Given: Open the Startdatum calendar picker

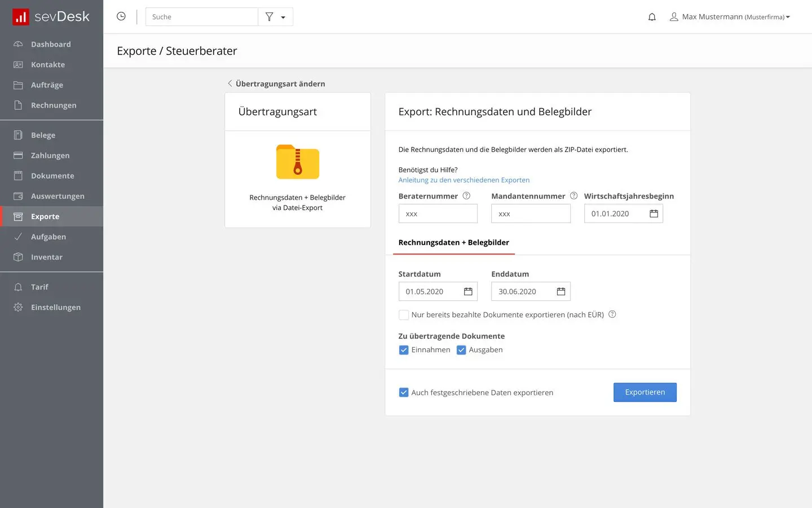Looking at the screenshot, I should 468,291.
